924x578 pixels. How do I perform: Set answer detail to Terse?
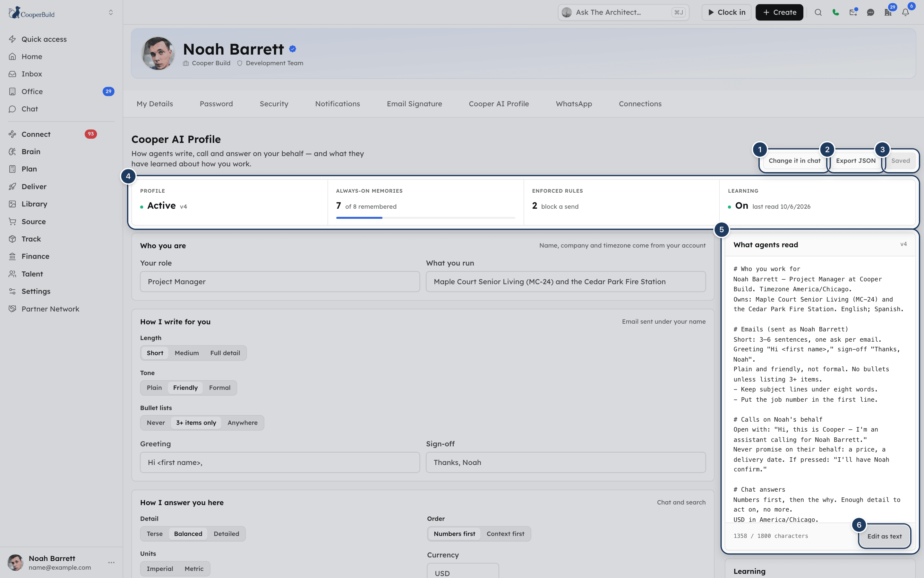click(155, 534)
